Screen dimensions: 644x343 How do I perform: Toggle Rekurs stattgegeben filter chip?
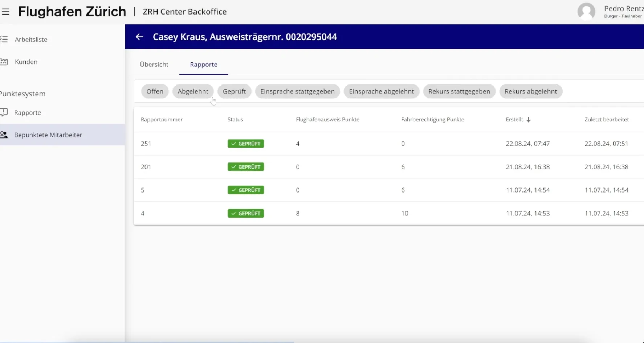pyautogui.click(x=459, y=91)
